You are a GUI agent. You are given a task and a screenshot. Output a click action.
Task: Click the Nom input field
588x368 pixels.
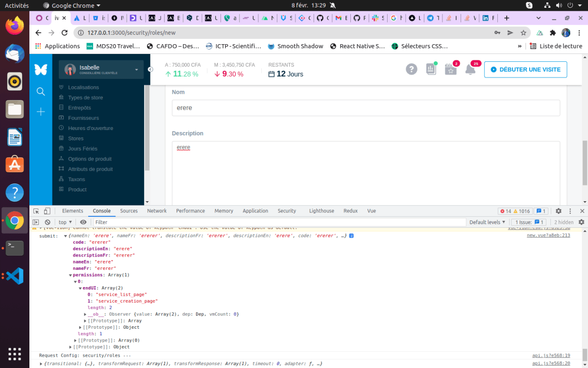click(x=366, y=108)
